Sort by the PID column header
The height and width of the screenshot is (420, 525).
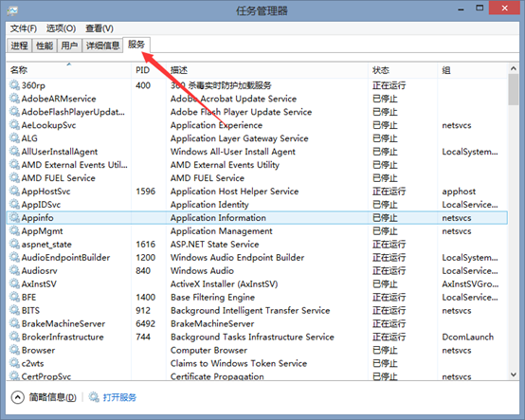click(x=149, y=70)
